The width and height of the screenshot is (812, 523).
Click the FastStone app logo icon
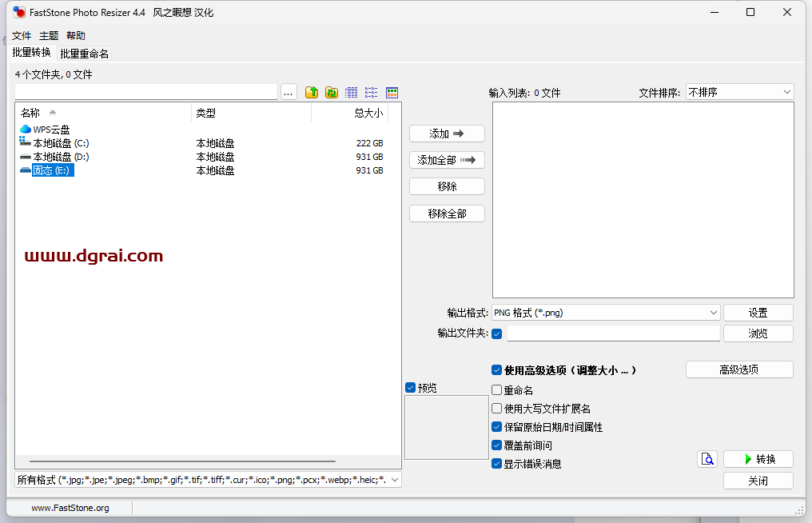point(19,12)
